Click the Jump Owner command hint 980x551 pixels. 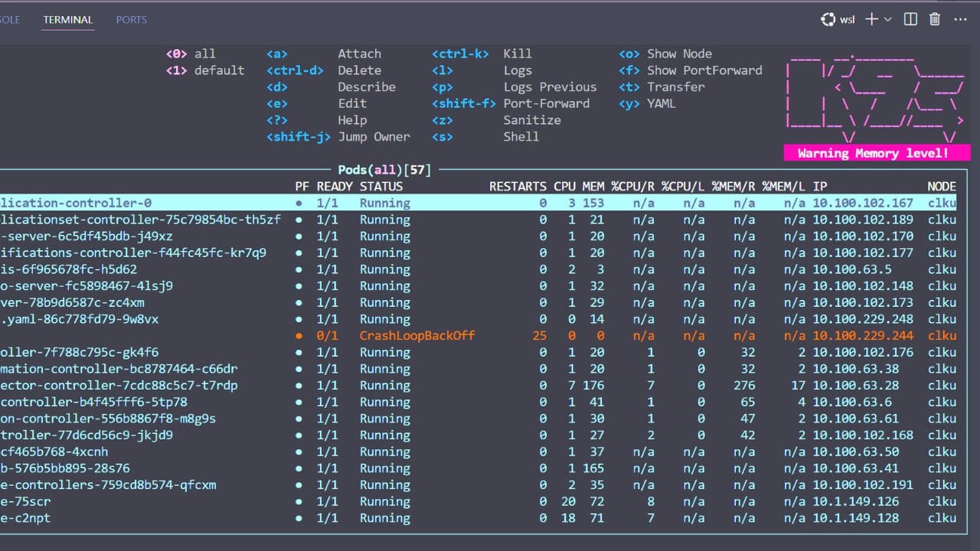point(374,137)
